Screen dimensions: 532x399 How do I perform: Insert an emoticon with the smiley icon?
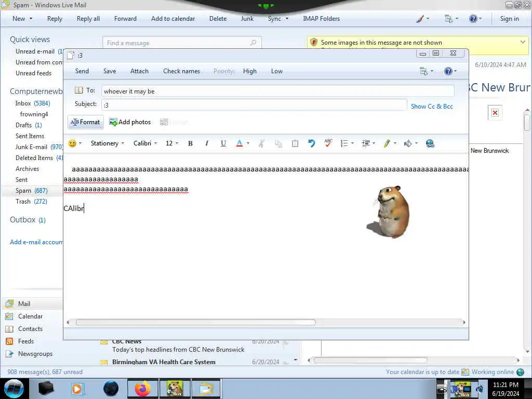[x=72, y=143]
